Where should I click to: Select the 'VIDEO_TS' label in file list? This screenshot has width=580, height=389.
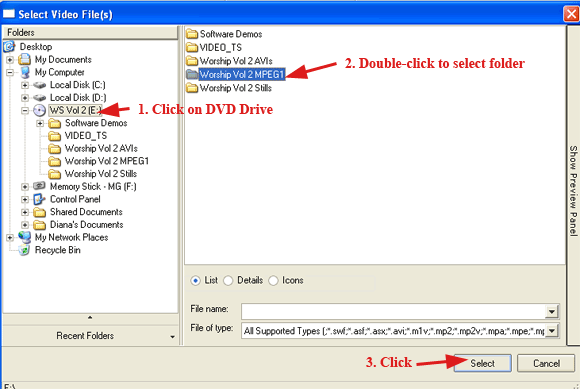220,47
